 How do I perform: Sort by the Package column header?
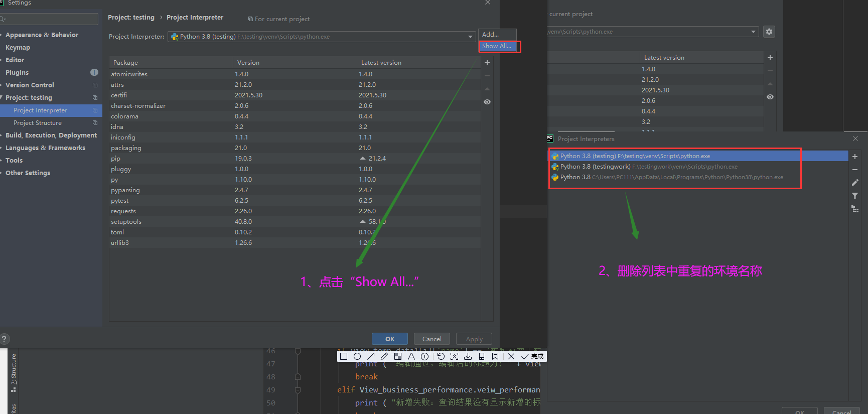[x=171, y=63]
